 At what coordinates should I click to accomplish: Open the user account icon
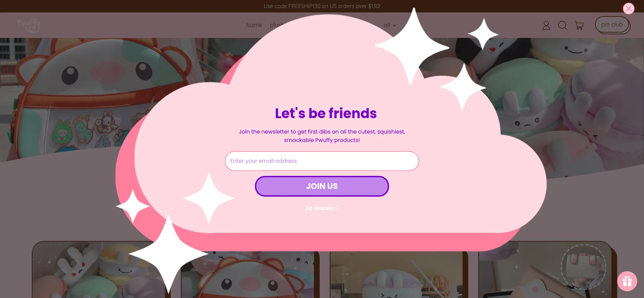[x=546, y=25]
